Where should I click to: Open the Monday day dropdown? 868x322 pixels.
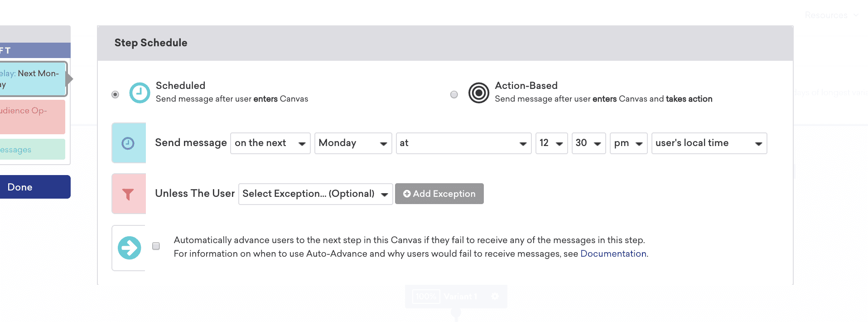pyautogui.click(x=353, y=143)
